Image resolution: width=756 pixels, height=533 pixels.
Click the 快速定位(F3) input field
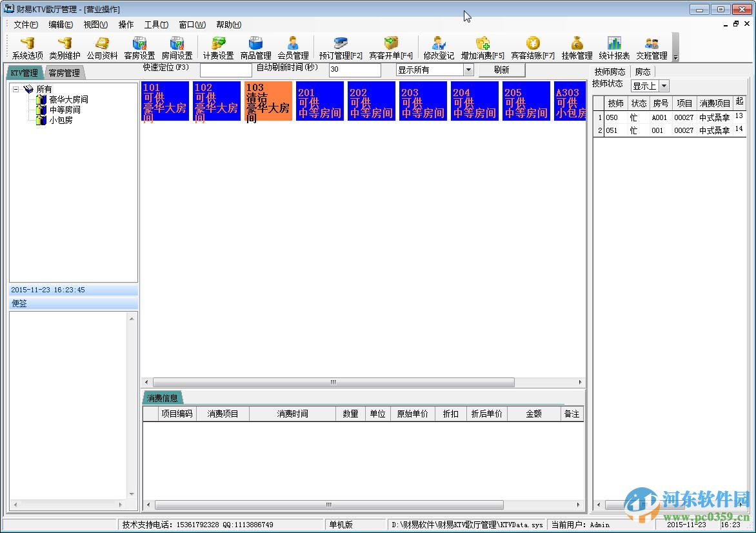pos(226,70)
